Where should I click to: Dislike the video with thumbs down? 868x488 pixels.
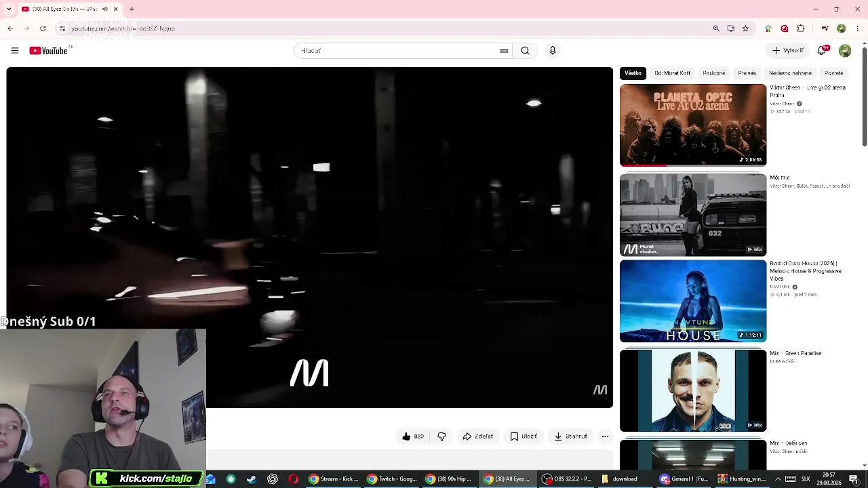[441, 436]
